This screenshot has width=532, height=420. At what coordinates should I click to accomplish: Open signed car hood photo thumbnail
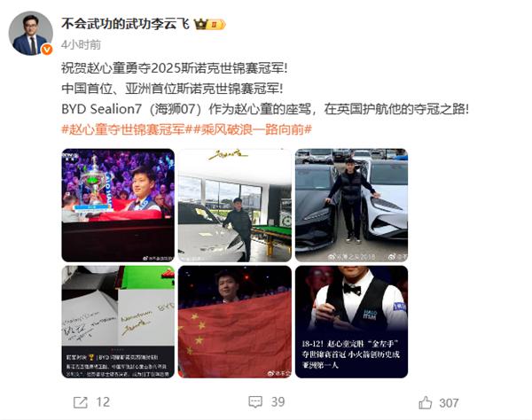pyautogui.click(x=118, y=322)
